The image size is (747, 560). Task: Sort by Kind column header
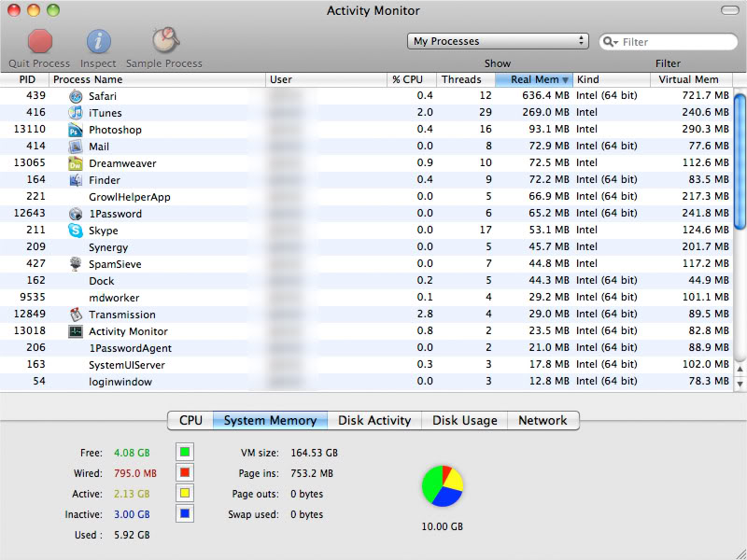[612, 79]
